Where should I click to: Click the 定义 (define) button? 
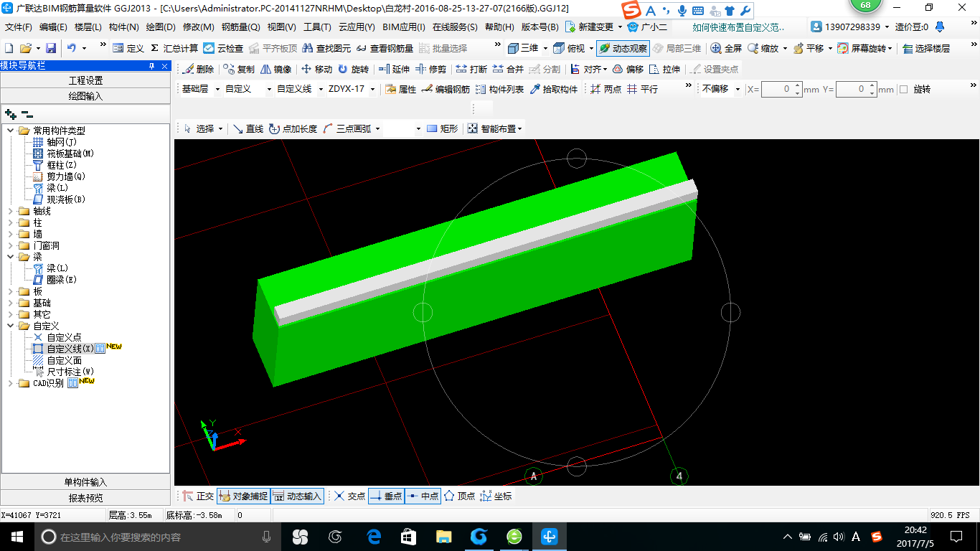129,48
